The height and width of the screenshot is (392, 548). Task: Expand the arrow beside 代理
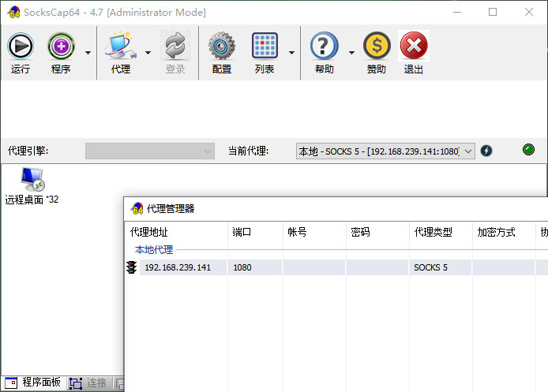pyautogui.click(x=148, y=53)
